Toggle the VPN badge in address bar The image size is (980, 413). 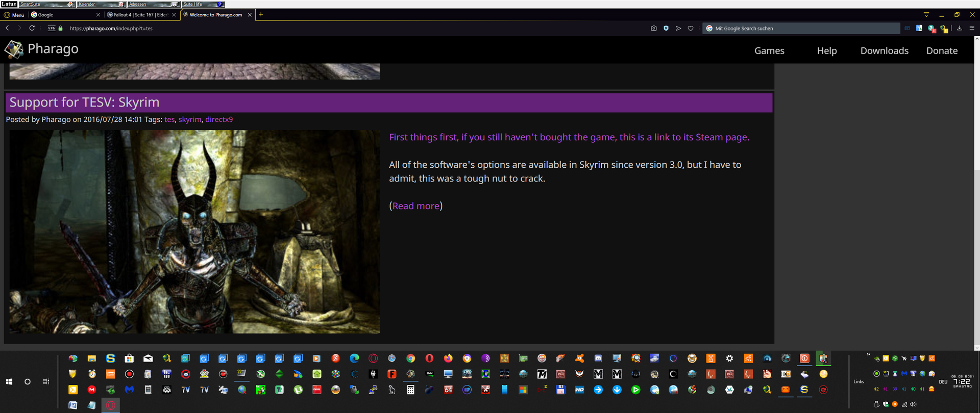(52, 29)
